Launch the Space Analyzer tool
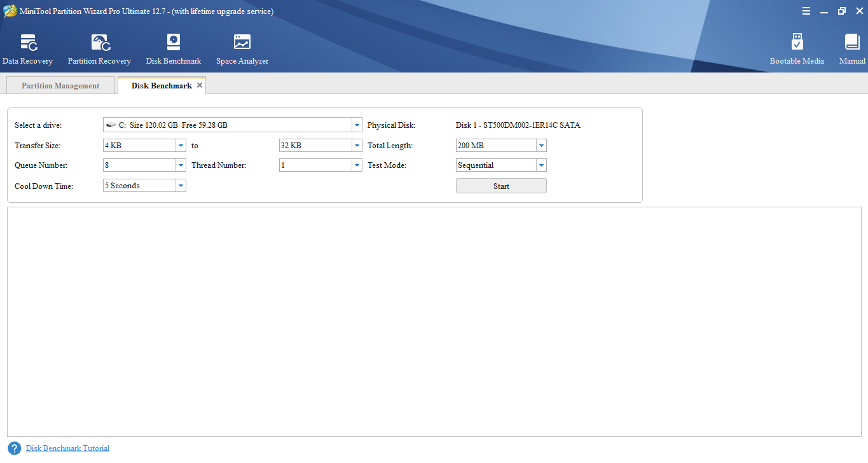Viewport: 868px width, 463px height. point(242,50)
